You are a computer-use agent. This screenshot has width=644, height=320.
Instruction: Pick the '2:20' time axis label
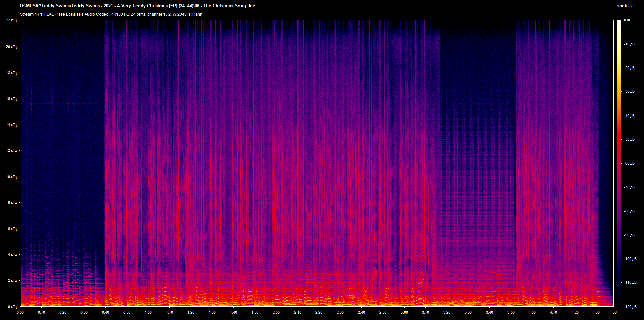coord(319,312)
